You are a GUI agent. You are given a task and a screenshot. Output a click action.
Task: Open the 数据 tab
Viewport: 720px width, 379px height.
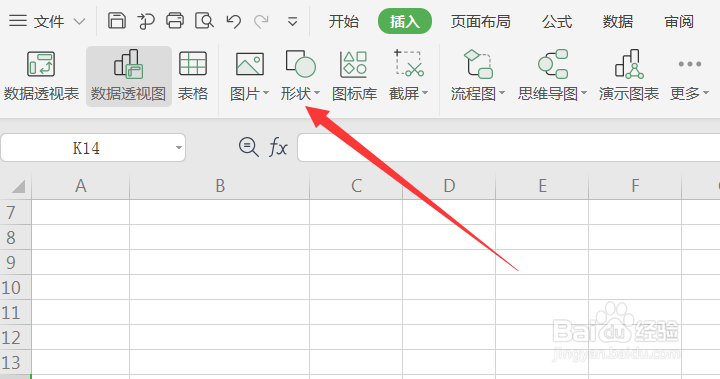618,21
